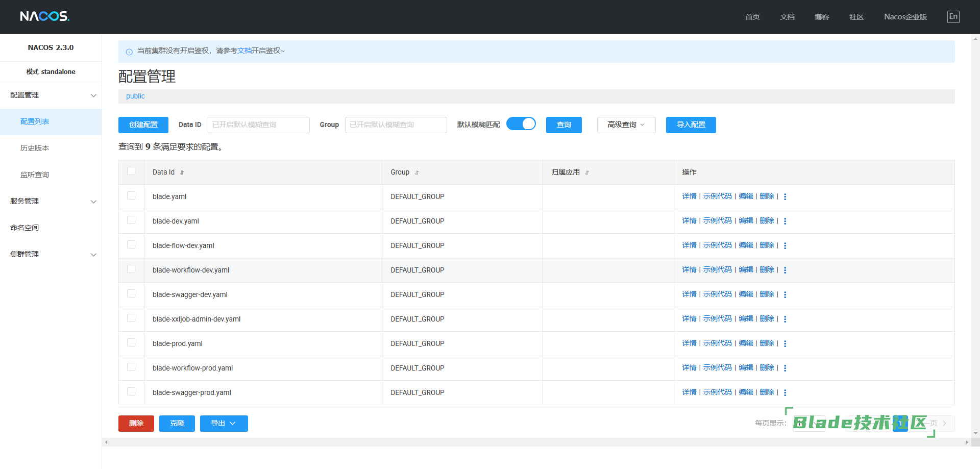The image size is (980, 469).
Task: Check the blade-swagger-prod.yaml row checkbox
Action: coord(131,391)
